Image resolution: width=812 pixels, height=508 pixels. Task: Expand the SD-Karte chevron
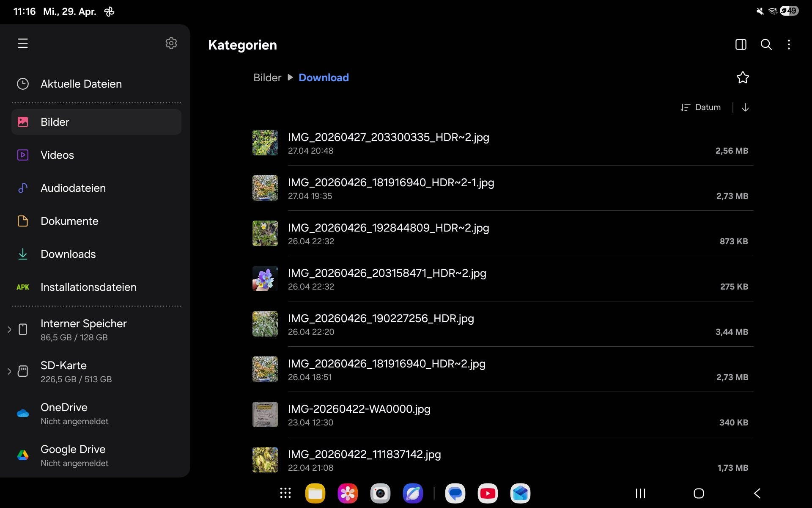(9, 371)
